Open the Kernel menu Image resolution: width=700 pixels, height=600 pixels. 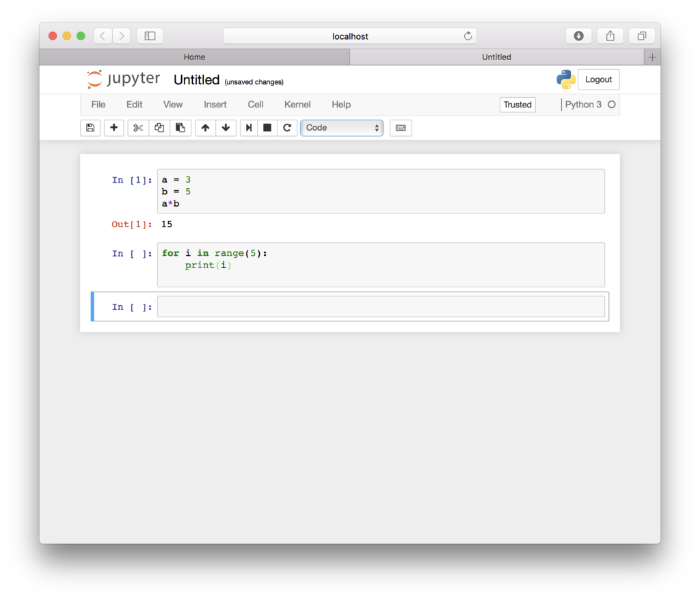(297, 105)
